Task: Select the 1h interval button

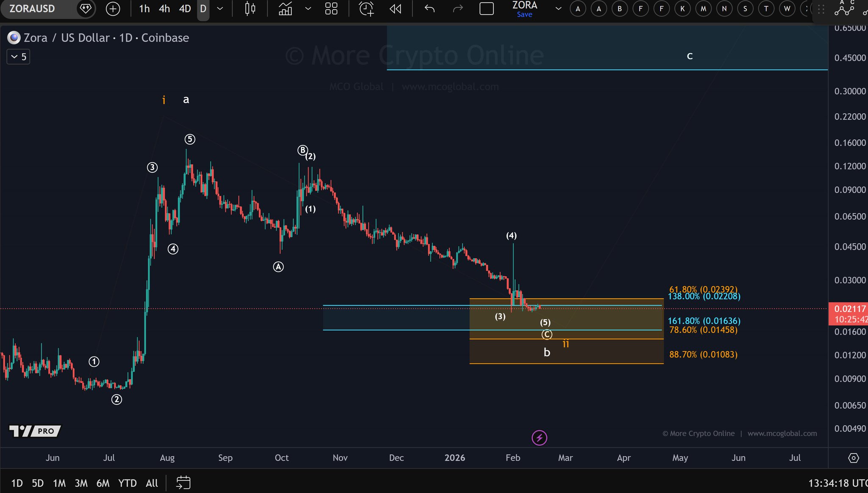Action: point(144,8)
